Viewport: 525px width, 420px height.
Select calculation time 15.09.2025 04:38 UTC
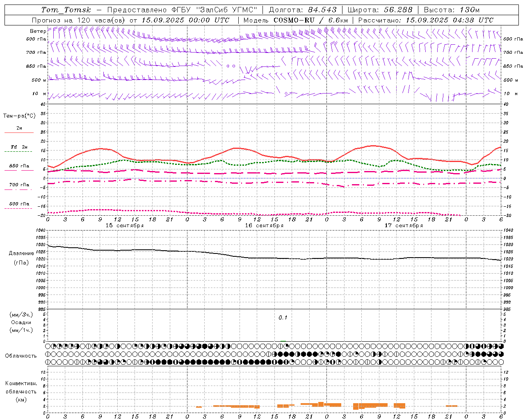(450, 20)
